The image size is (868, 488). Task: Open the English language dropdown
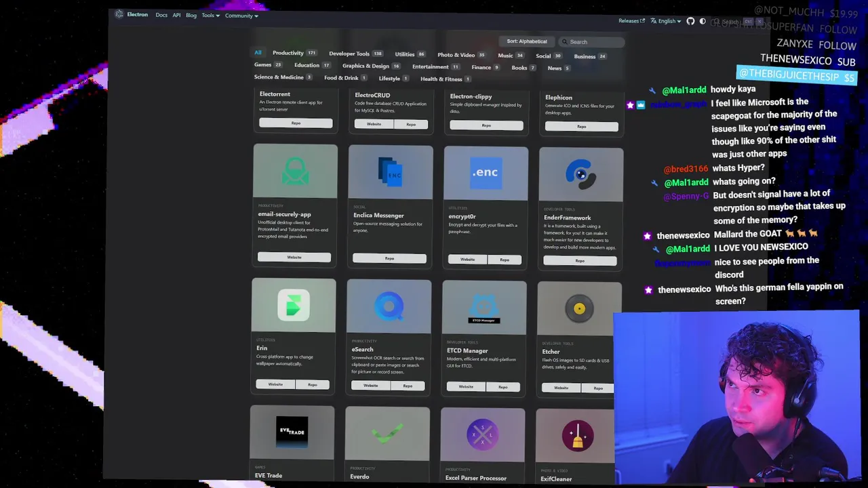click(666, 21)
